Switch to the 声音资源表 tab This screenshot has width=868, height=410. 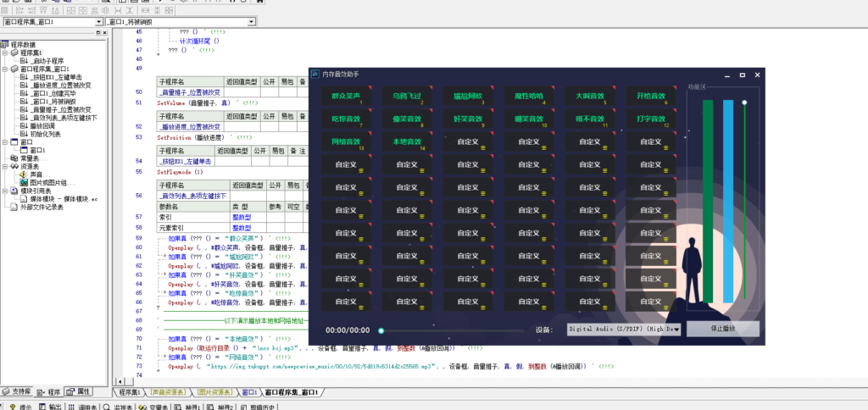tap(168, 392)
